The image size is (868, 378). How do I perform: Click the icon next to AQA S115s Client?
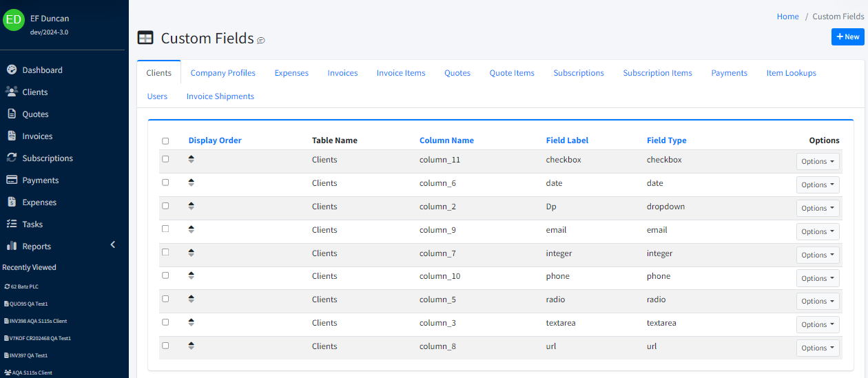(x=8, y=372)
